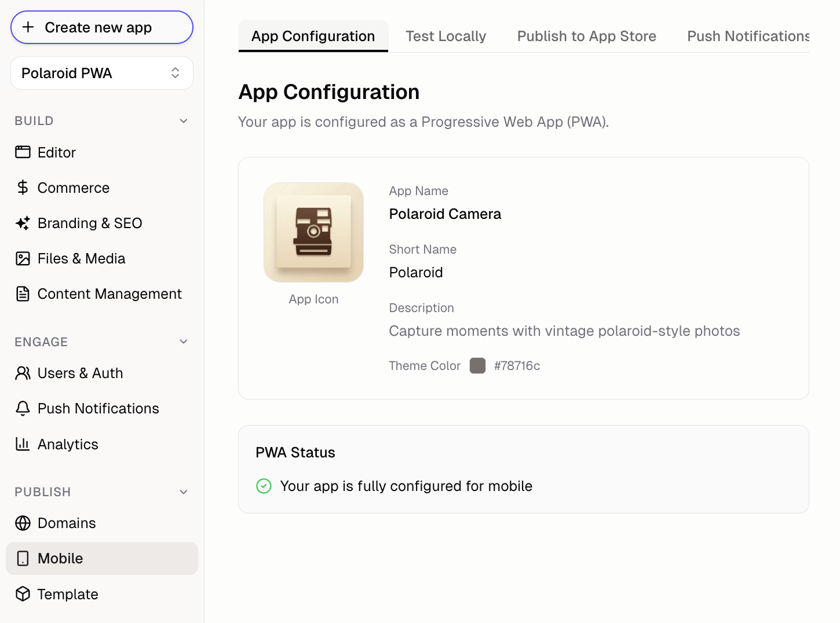The width and height of the screenshot is (840, 623).
Task: Collapse the BUILD section
Action: (x=184, y=120)
